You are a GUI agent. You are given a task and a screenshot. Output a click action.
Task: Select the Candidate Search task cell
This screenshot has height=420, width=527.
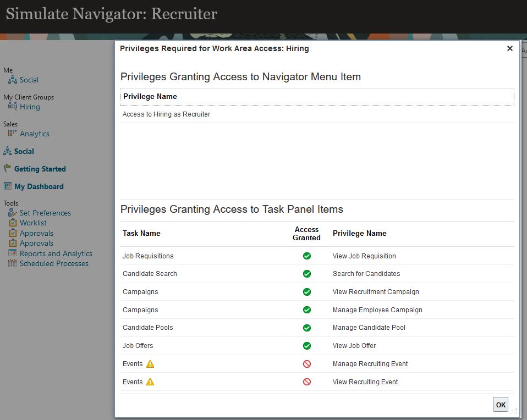150,274
